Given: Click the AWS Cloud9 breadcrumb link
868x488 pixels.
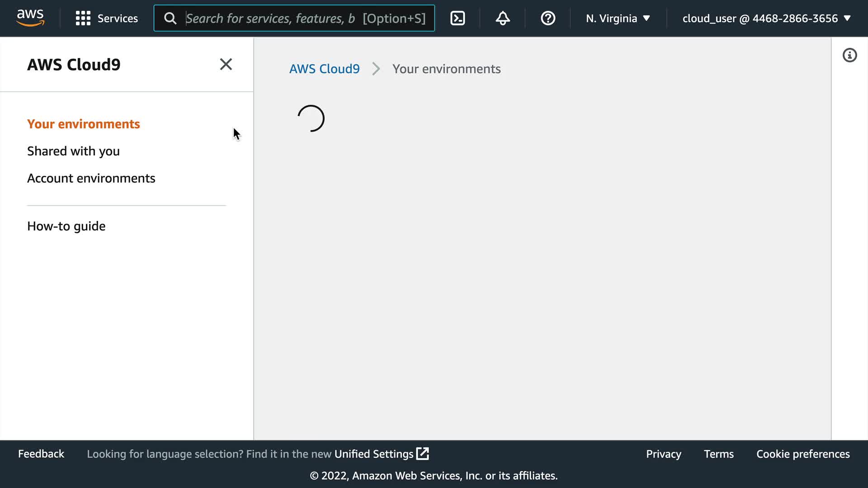Looking at the screenshot, I should [324, 69].
